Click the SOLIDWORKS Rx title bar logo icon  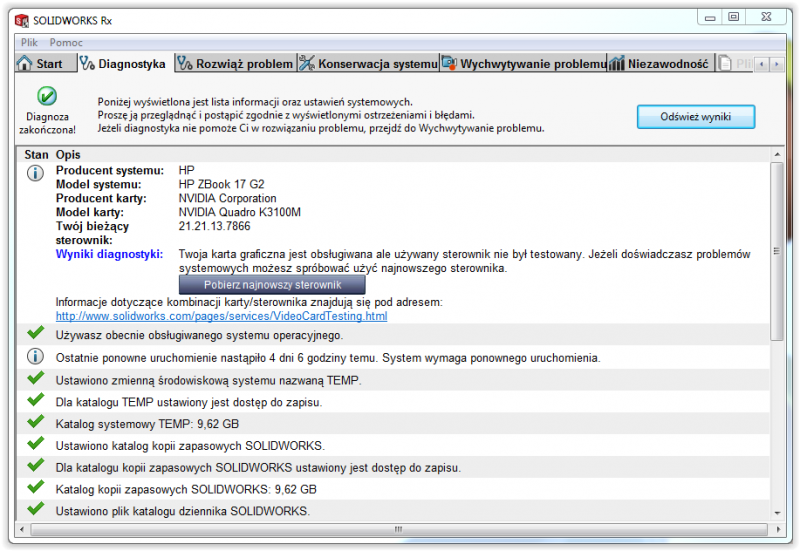22,20
